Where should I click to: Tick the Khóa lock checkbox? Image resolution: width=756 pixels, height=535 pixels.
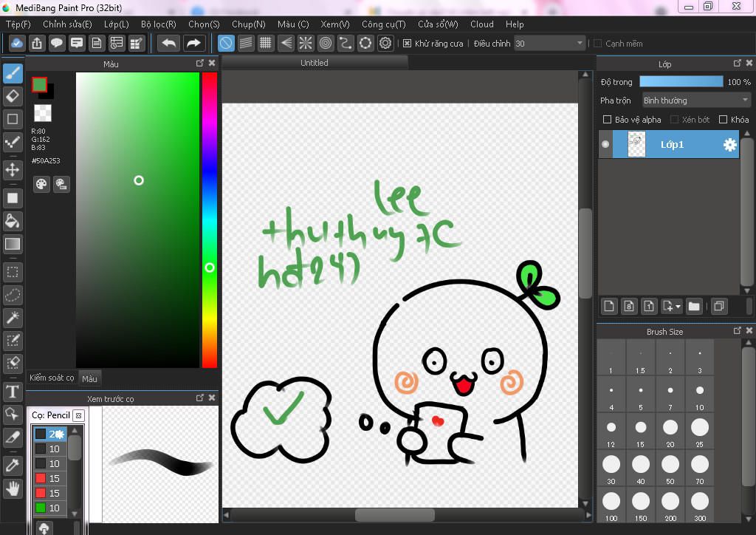(724, 120)
